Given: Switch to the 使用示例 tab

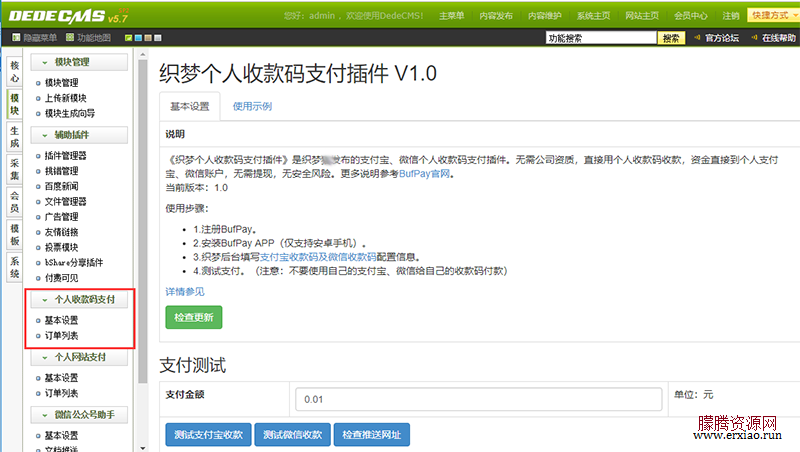Looking at the screenshot, I should point(252,107).
